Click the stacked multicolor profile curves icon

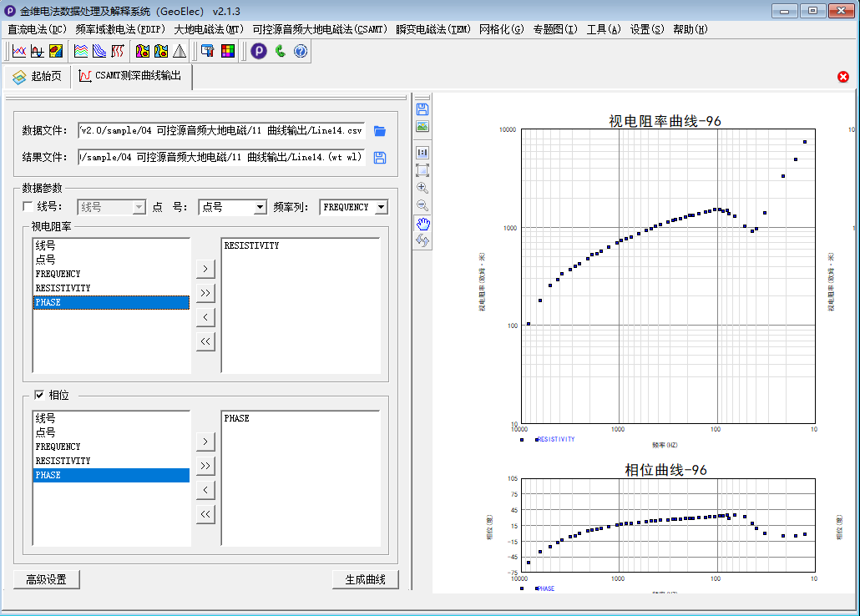click(81, 52)
